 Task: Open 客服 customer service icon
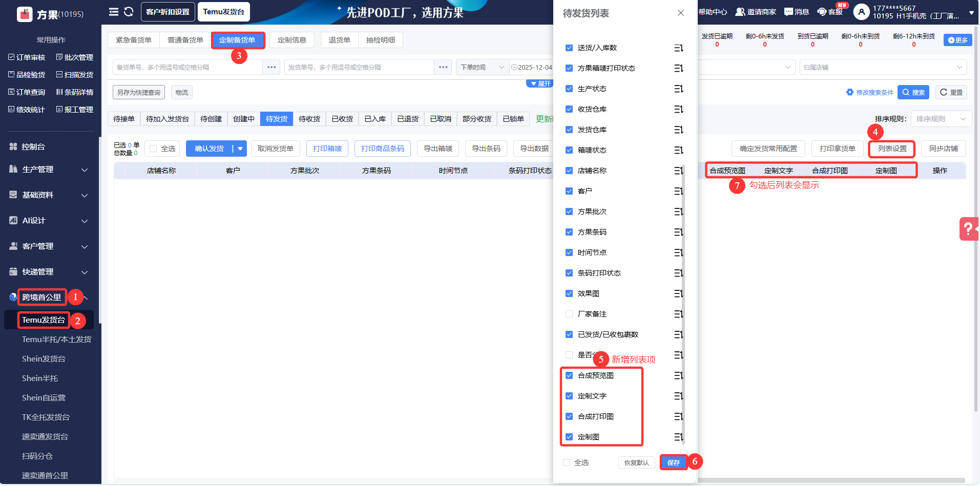pos(830,12)
